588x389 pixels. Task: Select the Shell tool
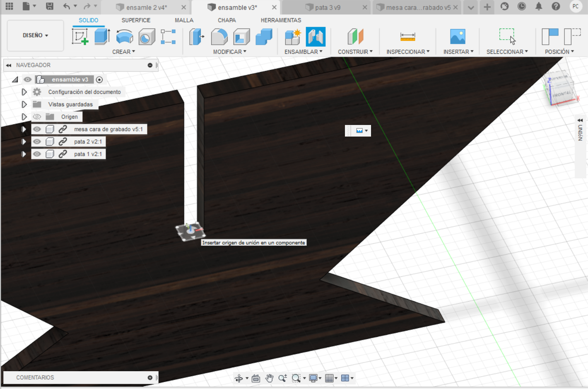point(241,37)
